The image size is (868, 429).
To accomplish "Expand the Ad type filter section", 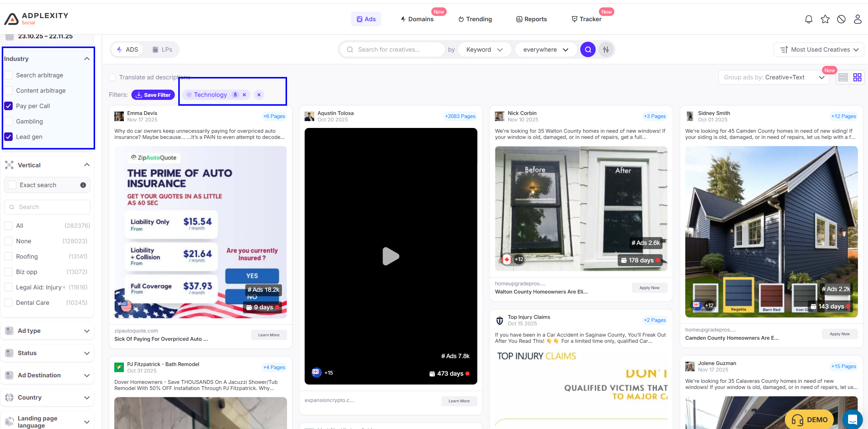I will 47,331.
